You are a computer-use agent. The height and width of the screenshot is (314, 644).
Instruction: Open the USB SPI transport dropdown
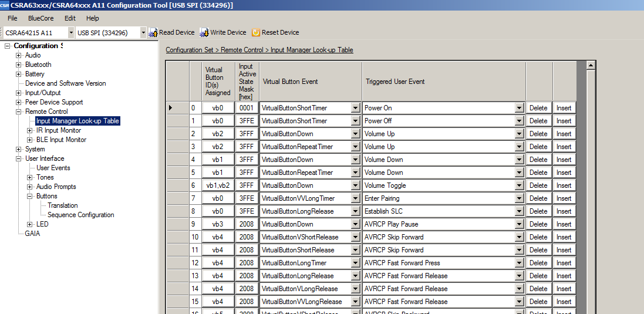143,33
